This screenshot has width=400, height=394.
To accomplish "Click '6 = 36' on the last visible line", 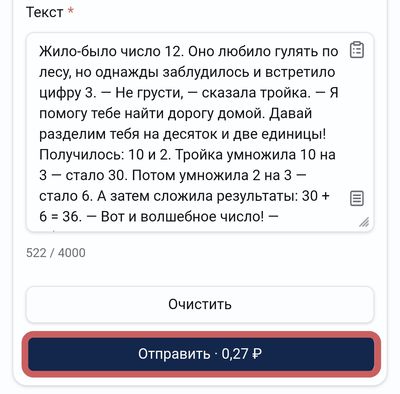I will click(x=60, y=217).
